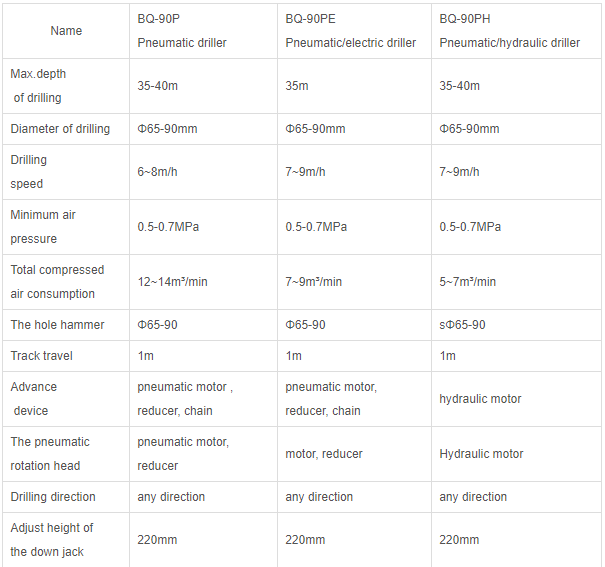Click the sΦ65-90 hole hammer value
Viewport: 605px width, 567px height.
pyautogui.click(x=463, y=325)
